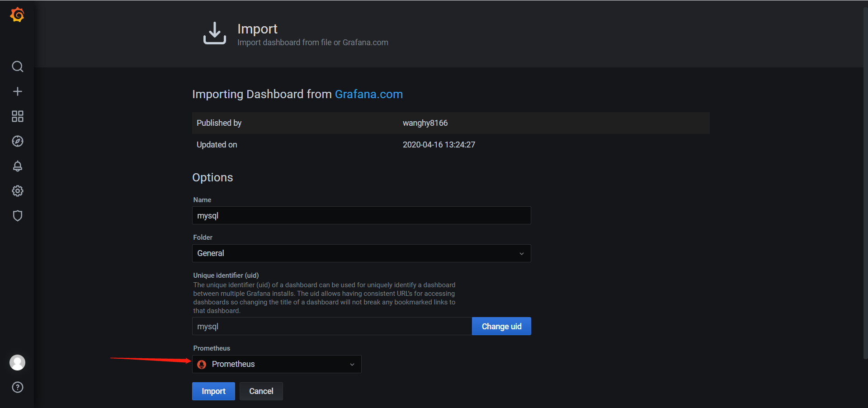
Task: Open the Dashboards grid icon
Action: 18,116
